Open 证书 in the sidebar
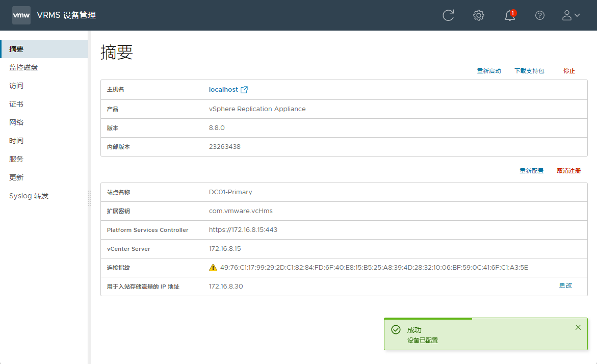Viewport: 597px width, 364px height. click(x=44, y=104)
